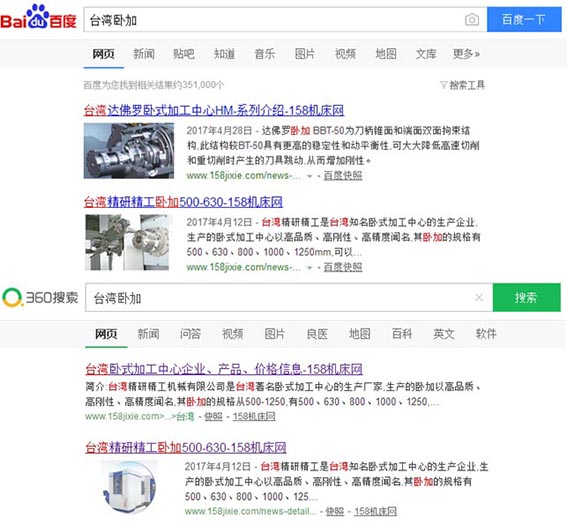The width and height of the screenshot is (567, 525).
Task: Open 百度快照 for second Baidu result
Action: pos(343,267)
